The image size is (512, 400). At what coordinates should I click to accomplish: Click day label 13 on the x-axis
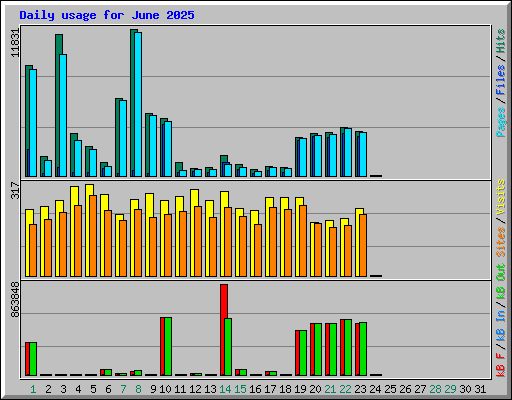pos(210,389)
